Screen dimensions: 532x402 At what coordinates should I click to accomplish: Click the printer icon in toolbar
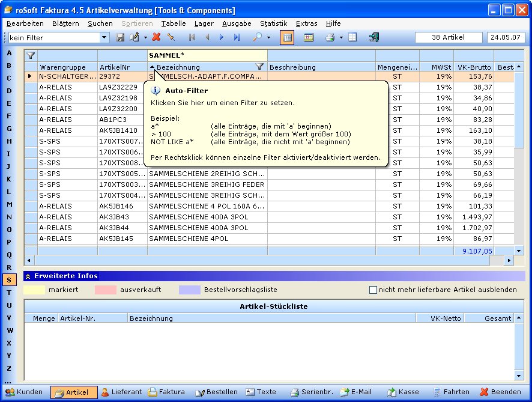click(x=329, y=37)
